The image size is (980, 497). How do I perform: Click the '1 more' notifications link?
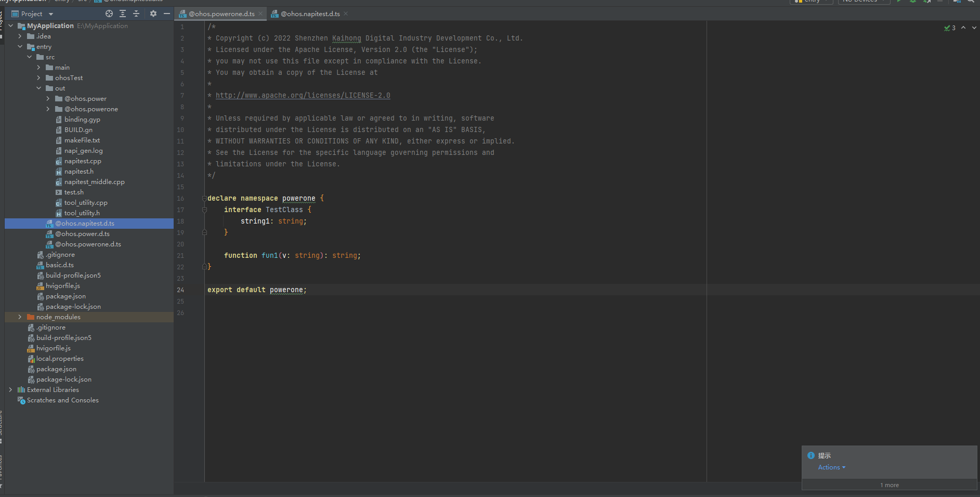[890, 485]
